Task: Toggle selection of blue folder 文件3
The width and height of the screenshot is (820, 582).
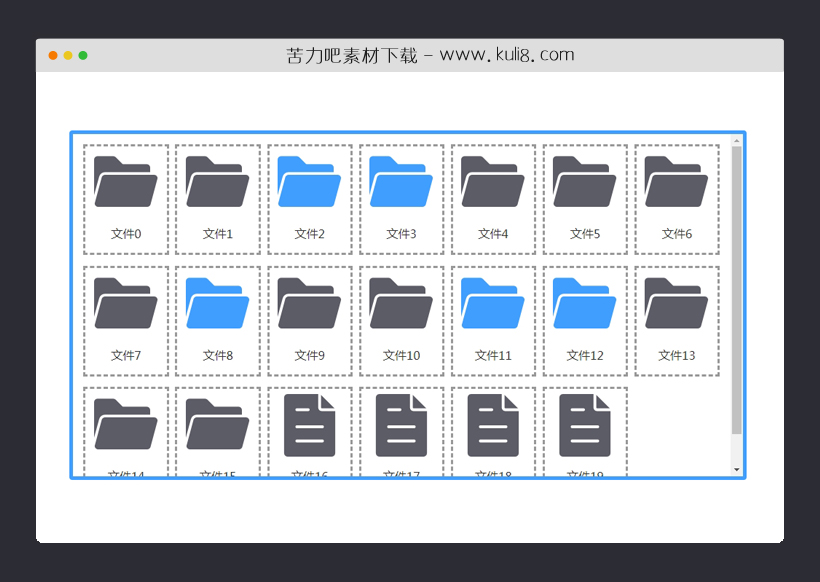Action: (x=401, y=185)
